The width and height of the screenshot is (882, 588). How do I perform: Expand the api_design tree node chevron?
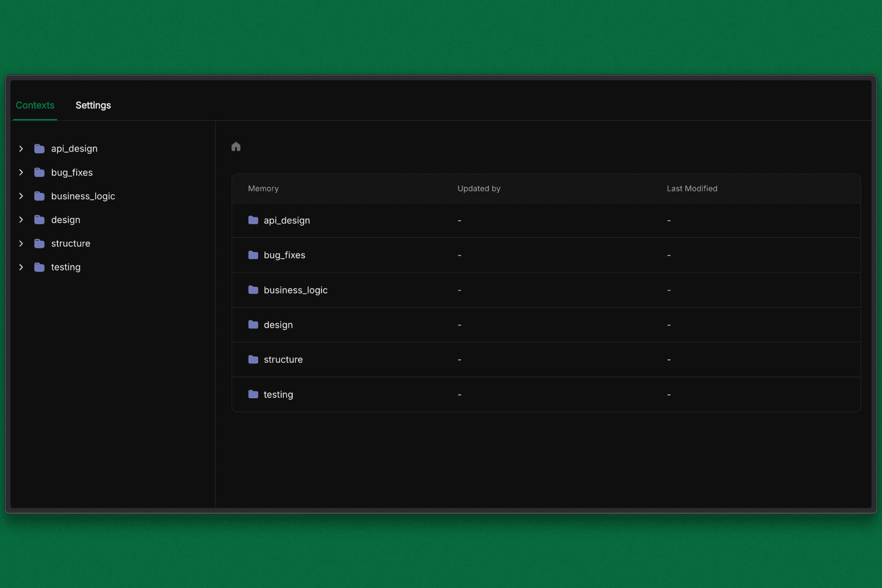point(21,149)
